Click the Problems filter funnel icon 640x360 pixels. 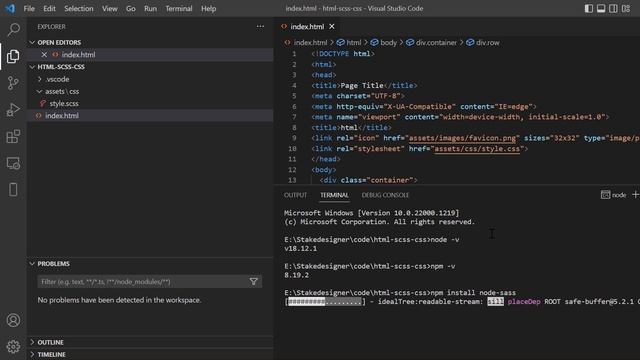253,282
